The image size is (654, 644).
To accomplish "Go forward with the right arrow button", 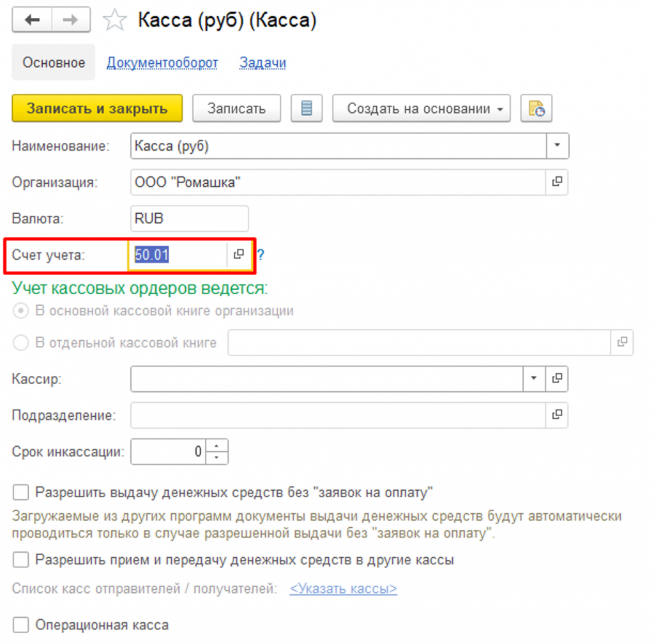I will click(x=71, y=20).
